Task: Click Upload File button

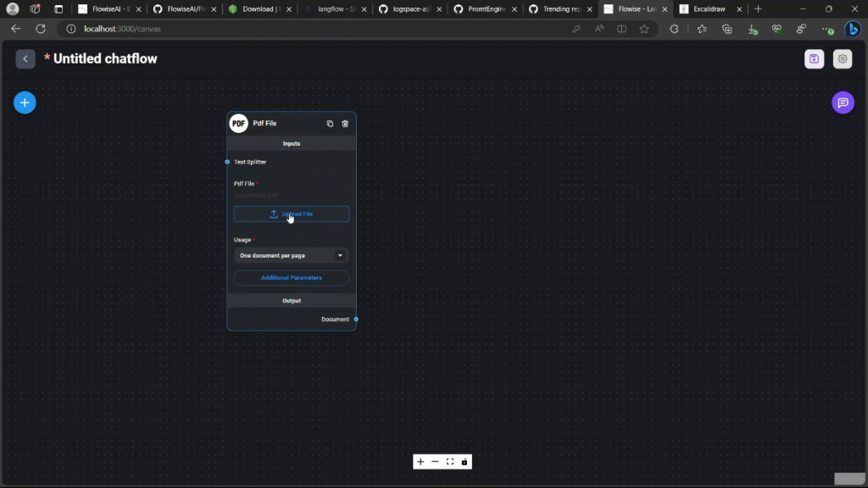Action: point(292,214)
